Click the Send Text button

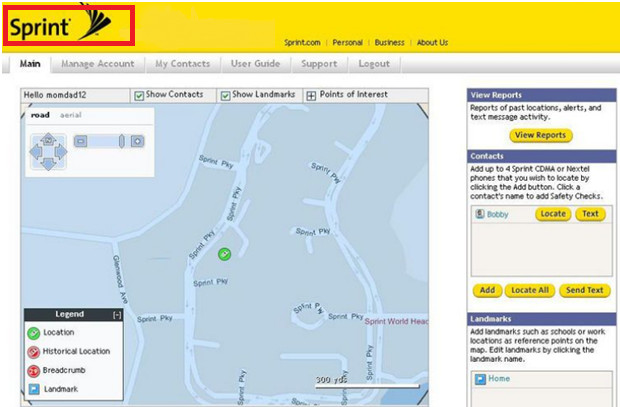[x=584, y=290]
